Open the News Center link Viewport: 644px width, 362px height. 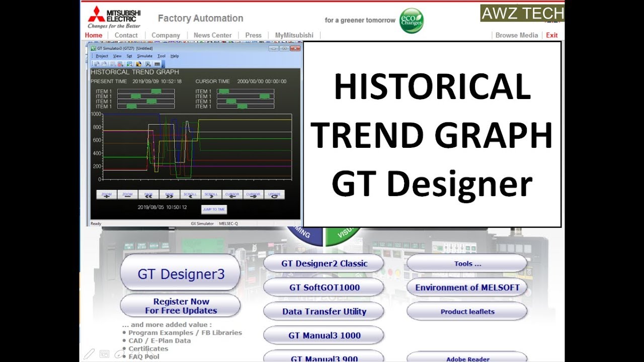[213, 35]
